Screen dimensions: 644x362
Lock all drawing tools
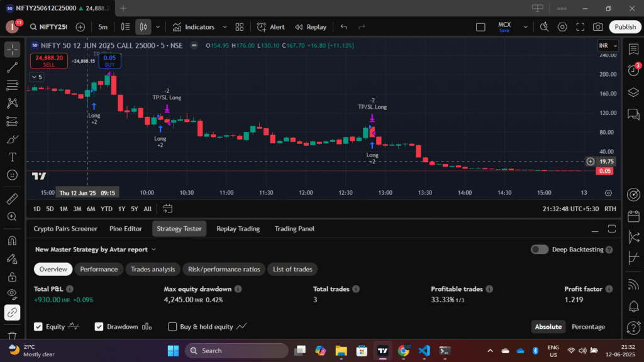coord(13,277)
